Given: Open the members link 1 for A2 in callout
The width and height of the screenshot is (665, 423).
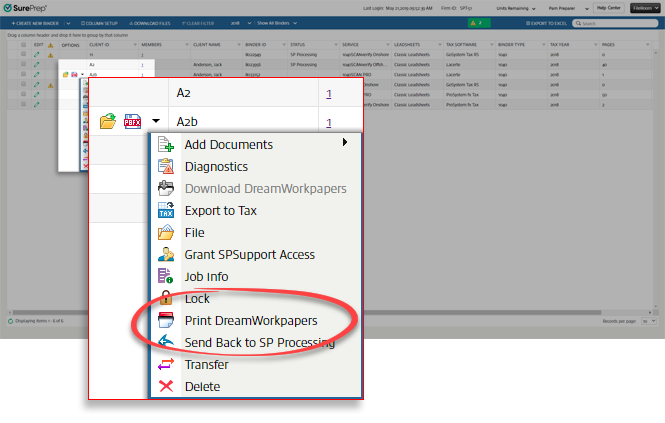Looking at the screenshot, I should pyautogui.click(x=329, y=94).
